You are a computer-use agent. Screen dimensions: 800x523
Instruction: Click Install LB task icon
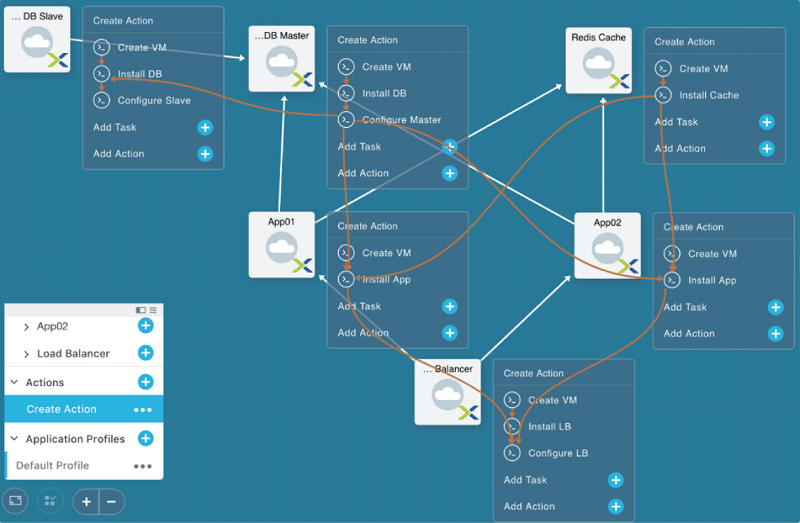512,427
